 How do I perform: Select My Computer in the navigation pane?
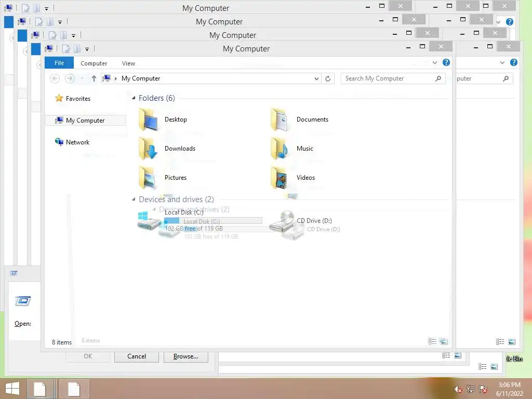click(86, 121)
